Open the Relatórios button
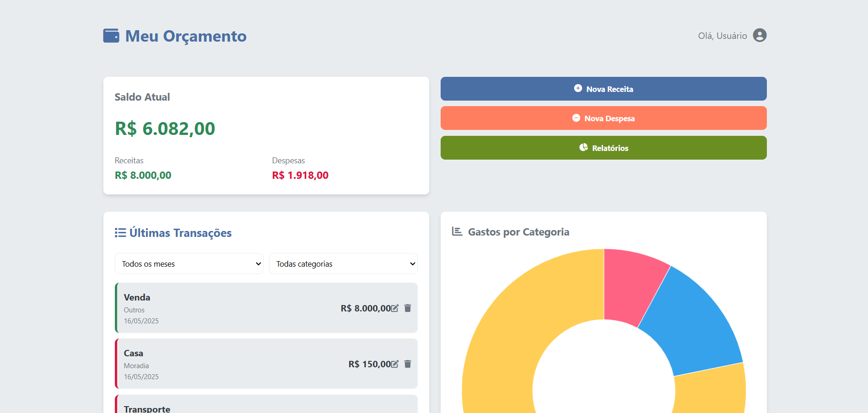The width and height of the screenshot is (868, 413). tap(604, 148)
